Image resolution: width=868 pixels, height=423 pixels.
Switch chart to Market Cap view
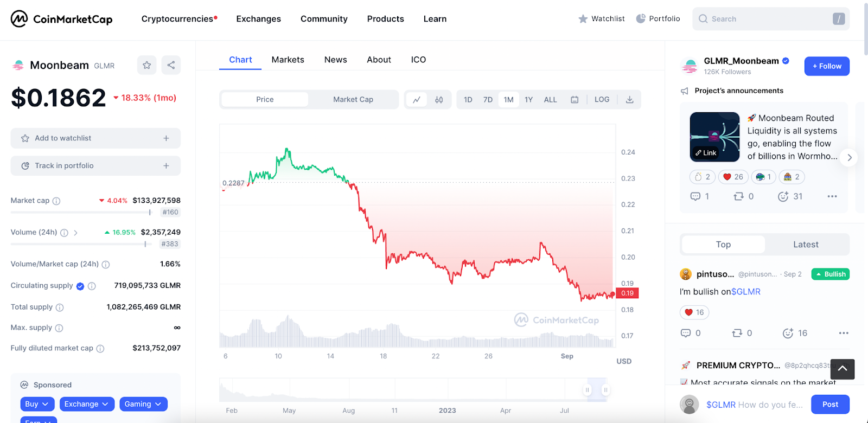pyautogui.click(x=353, y=100)
